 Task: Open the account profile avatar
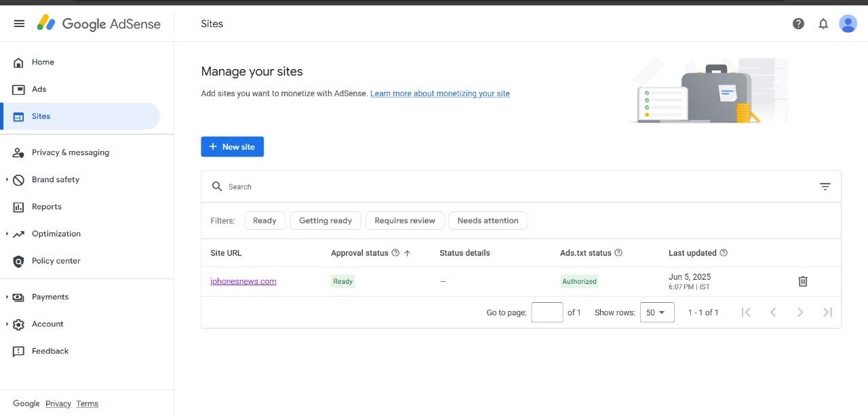848,24
